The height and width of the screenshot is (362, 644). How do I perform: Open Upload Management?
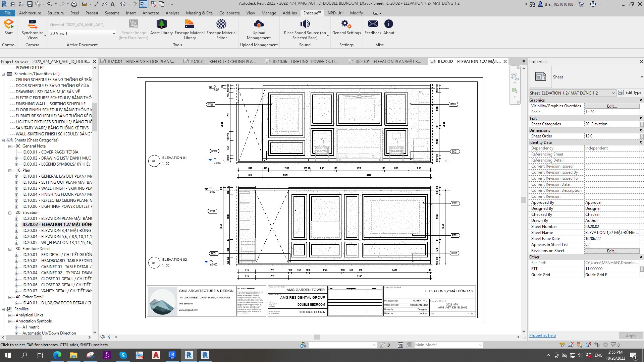click(259, 29)
